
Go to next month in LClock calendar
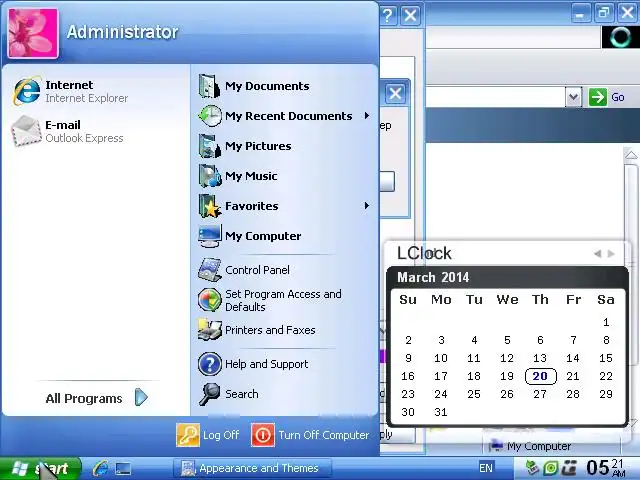point(611,254)
